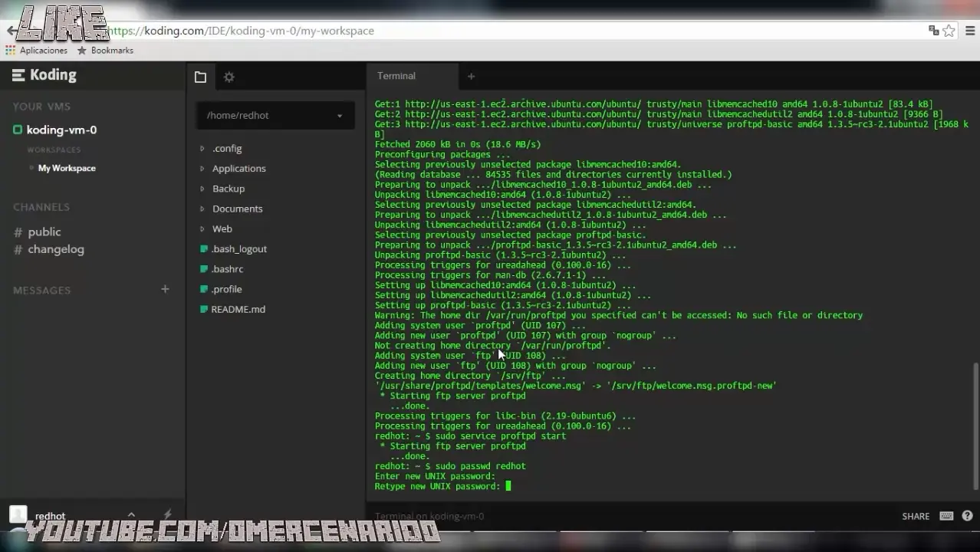Open the .bash_logout file

coord(239,249)
